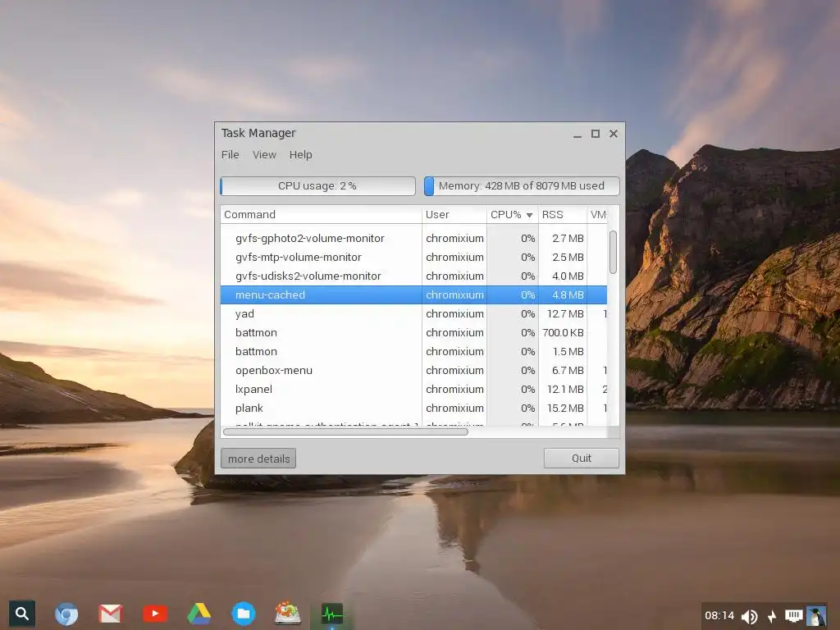This screenshot has width=840, height=630.
Task: Sort by the User column header
Action: click(454, 214)
